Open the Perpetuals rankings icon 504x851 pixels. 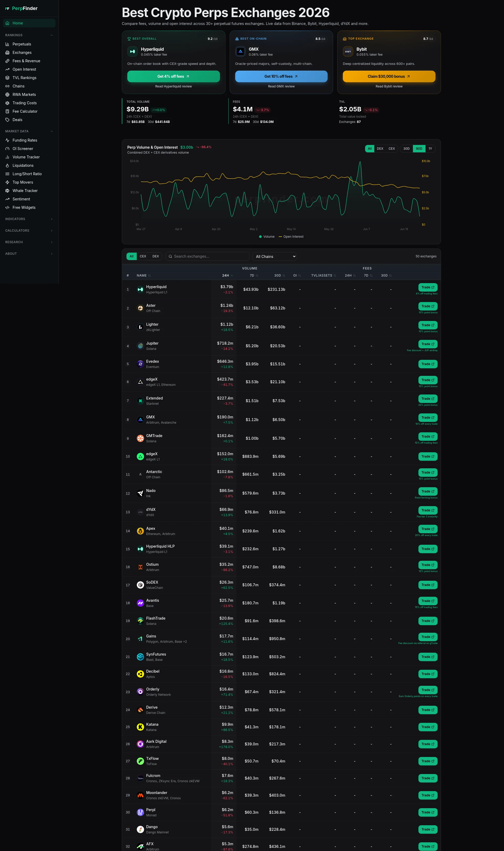click(7, 44)
